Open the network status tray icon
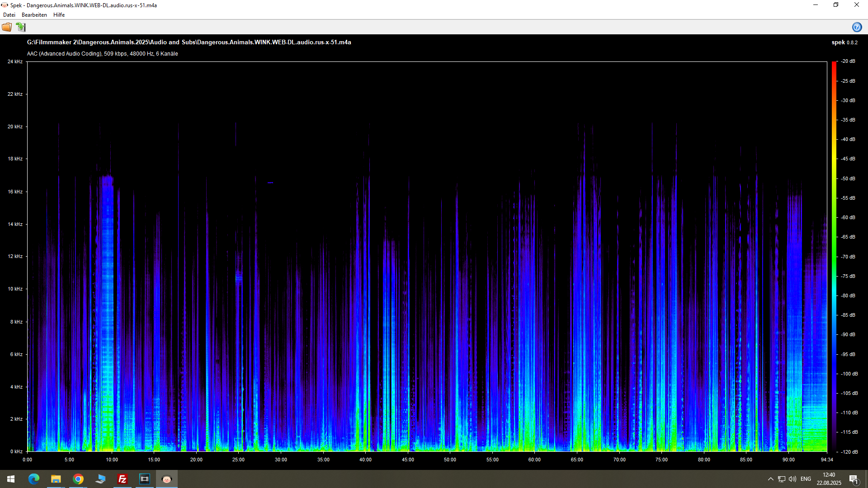The width and height of the screenshot is (868, 488). [x=782, y=479]
